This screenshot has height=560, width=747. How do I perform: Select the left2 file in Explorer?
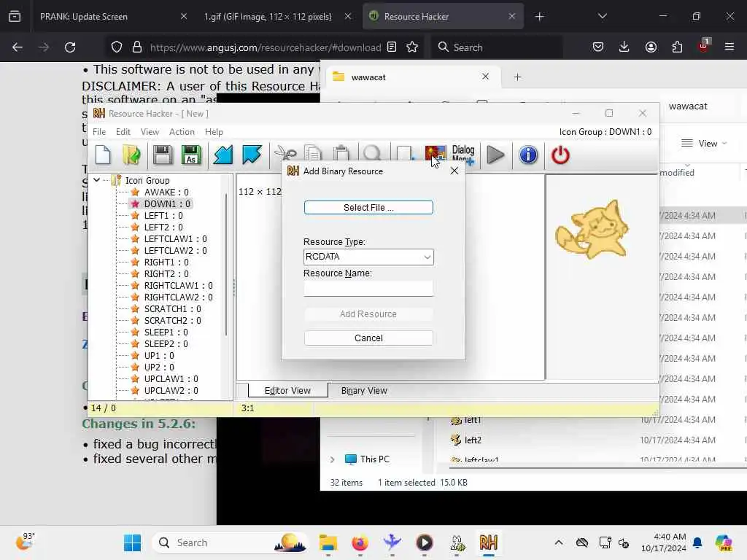click(x=473, y=440)
